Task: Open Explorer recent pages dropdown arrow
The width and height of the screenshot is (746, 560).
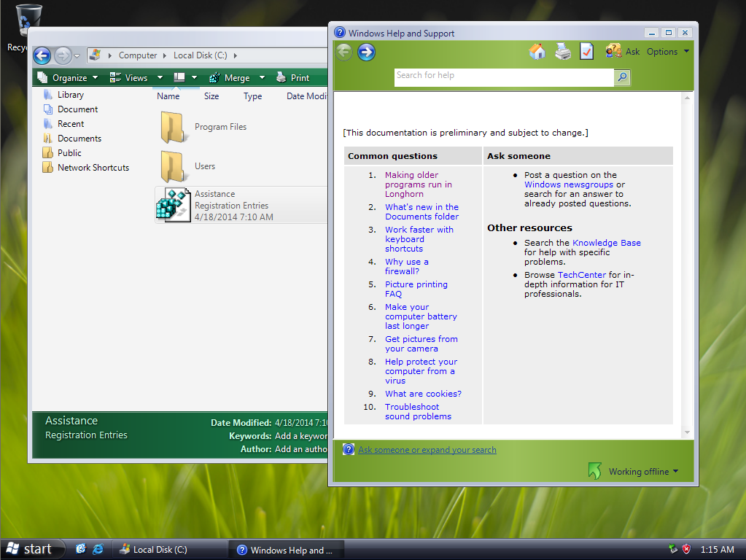Action: [x=77, y=56]
